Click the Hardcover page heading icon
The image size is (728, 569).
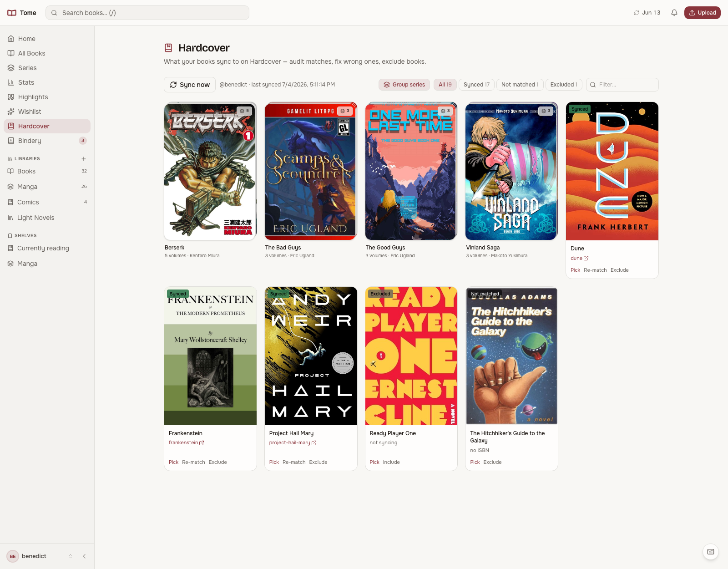point(168,48)
